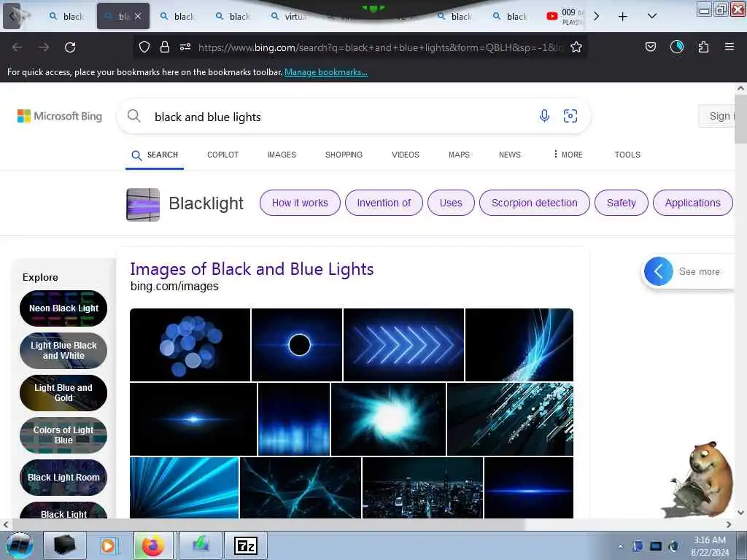Click the Invention of chip
Viewport: 747px width, 560px height.
point(384,203)
